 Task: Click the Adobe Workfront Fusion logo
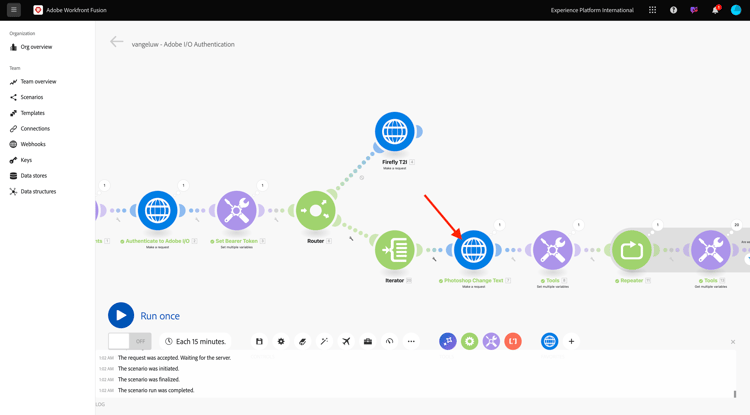(x=38, y=10)
